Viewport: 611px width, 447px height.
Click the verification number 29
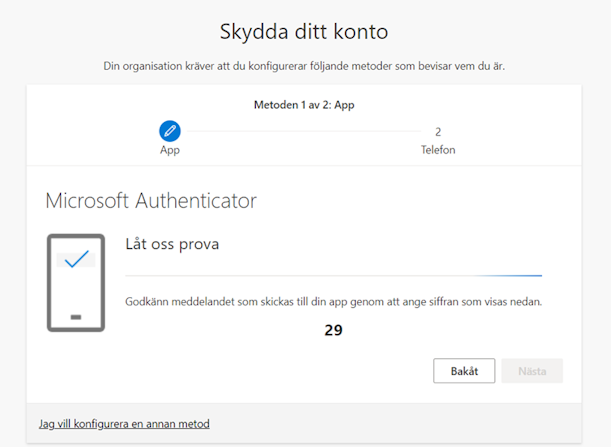tap(334, 330)
